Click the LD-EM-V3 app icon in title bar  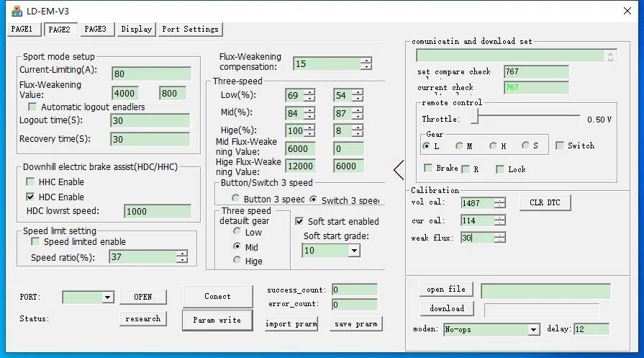click(x=17, y=11)
